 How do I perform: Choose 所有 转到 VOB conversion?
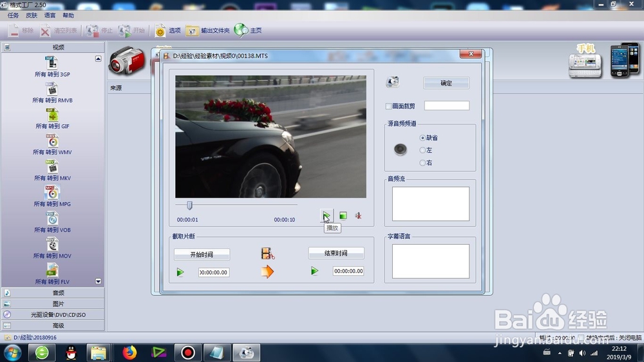pos(52,222)
